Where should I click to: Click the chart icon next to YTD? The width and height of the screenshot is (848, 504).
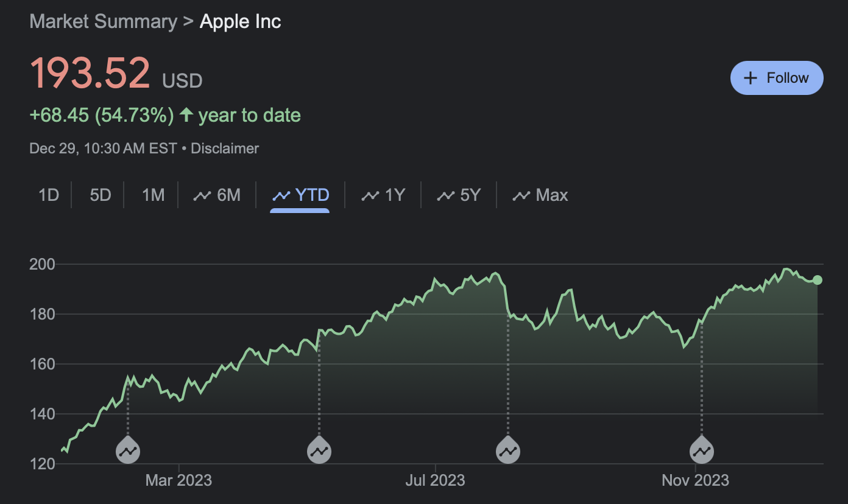[281, 195]
